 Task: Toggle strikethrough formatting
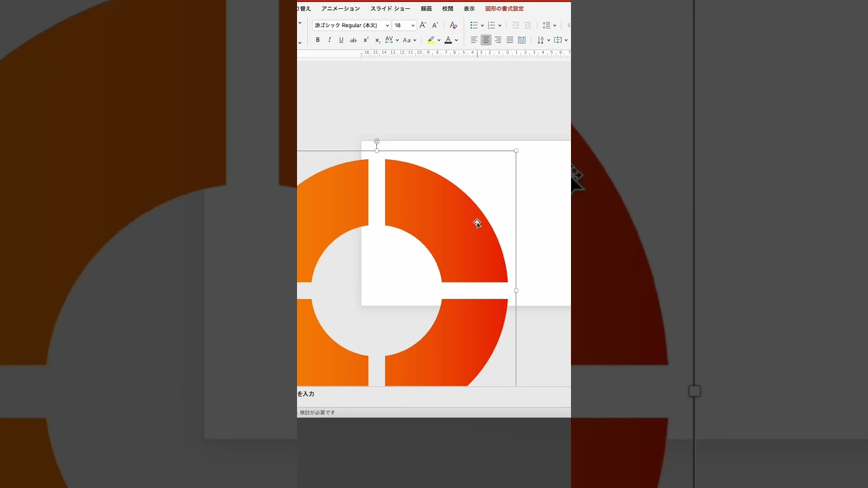click(353, 40)
